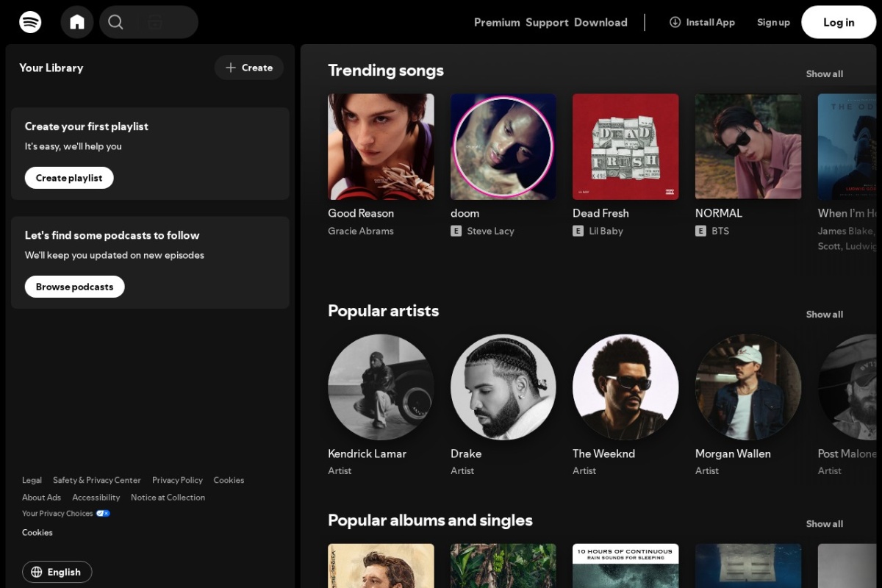Open Kendrick Lamar's artist photo
Viewport: 882px width, 588px height.
(381, 387)
